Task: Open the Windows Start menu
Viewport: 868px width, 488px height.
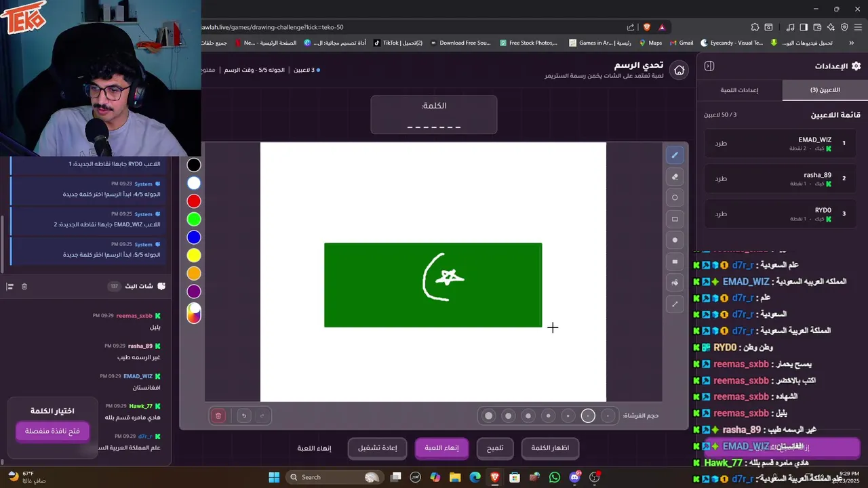Action: point(274,477)
